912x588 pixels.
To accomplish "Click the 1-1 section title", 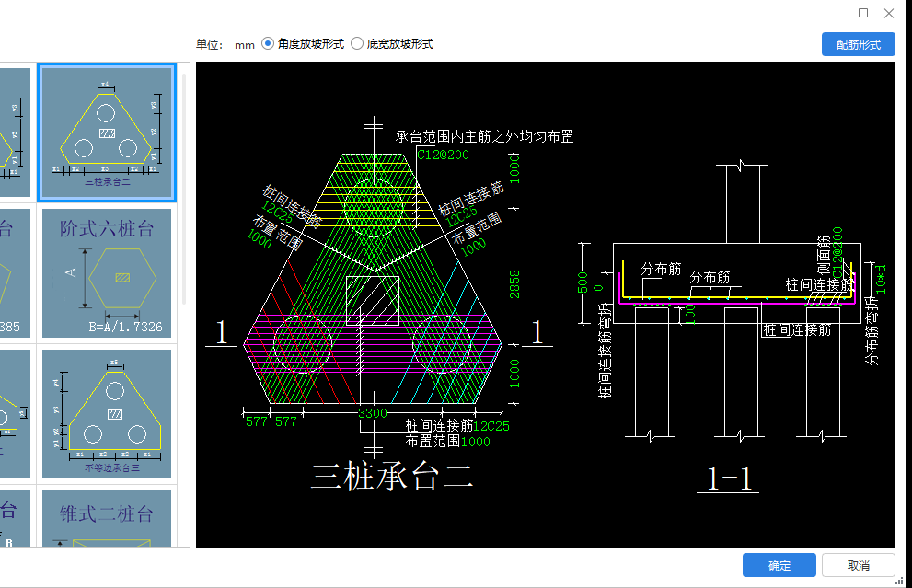I will click(728, 478).
